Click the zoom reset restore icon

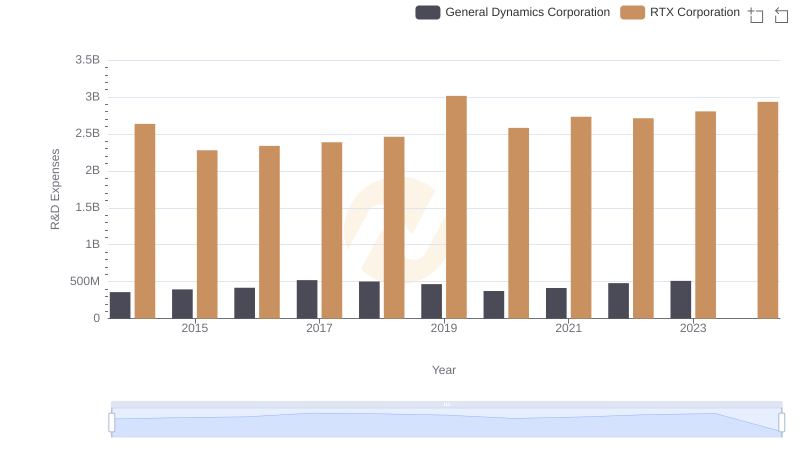[781, 15]
